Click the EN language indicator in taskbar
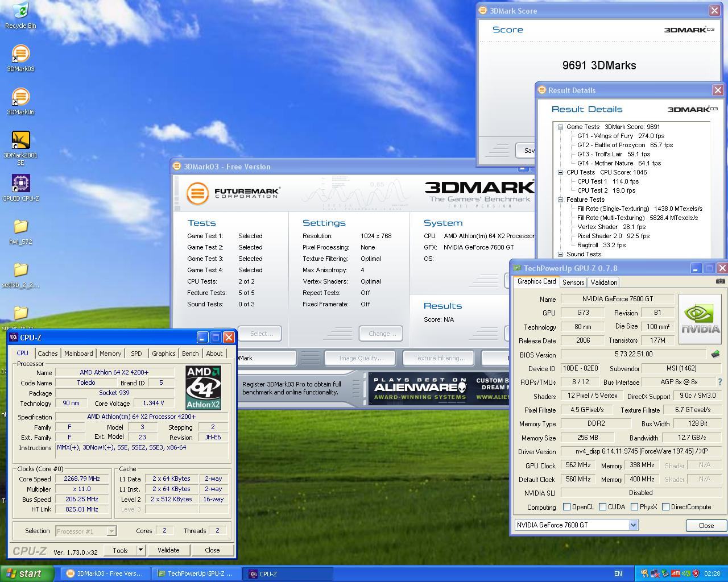The image size is (728, 582). point(618,573)
